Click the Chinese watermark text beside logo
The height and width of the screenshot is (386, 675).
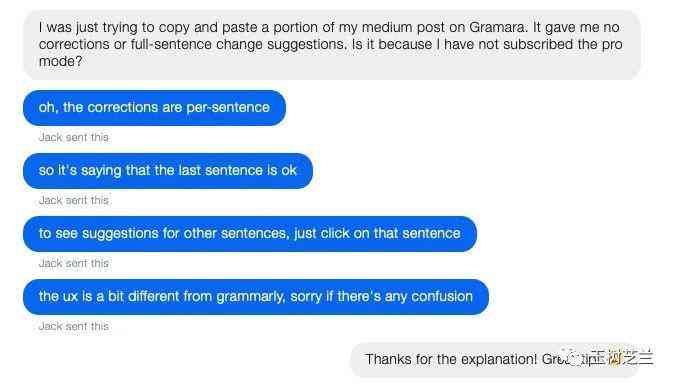coord(621,358)
